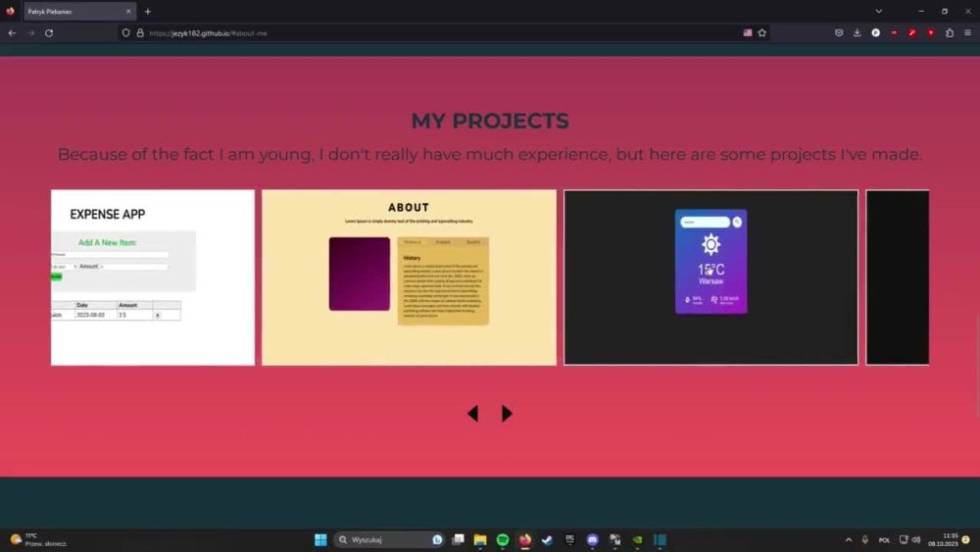Open the white circular play extension

click(875, 32)
